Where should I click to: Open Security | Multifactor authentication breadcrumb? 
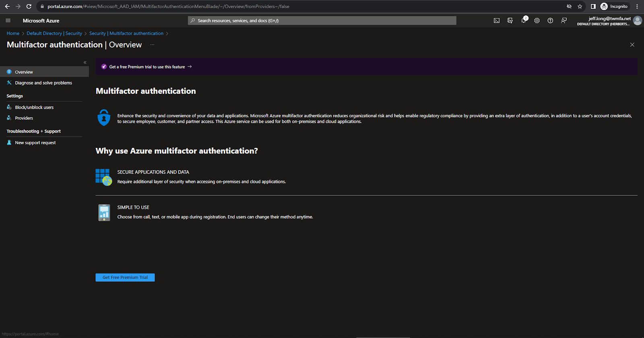[126, 33]
